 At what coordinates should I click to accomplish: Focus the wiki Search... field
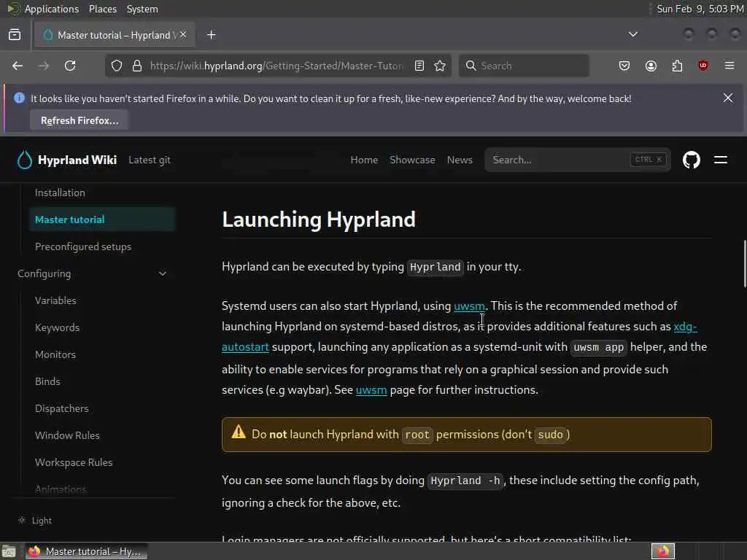tap(578, 160)
